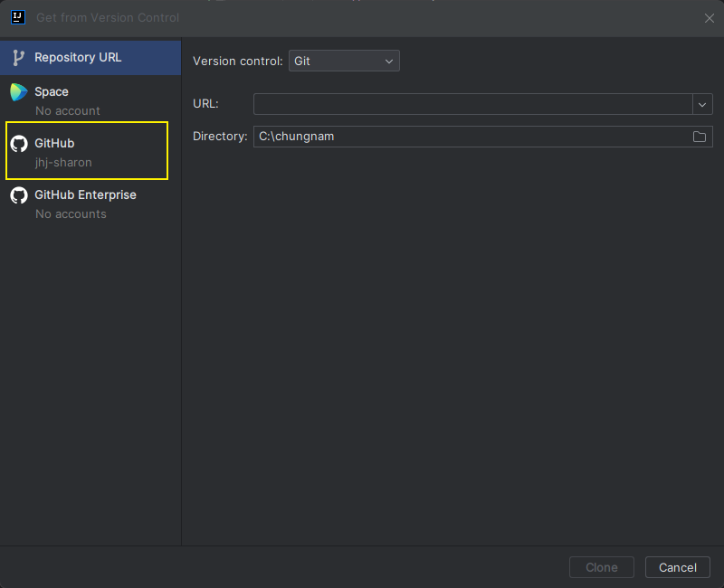The image size is (724, 588).
Task: Open the Version control Git dropdown
Action: 344,61
